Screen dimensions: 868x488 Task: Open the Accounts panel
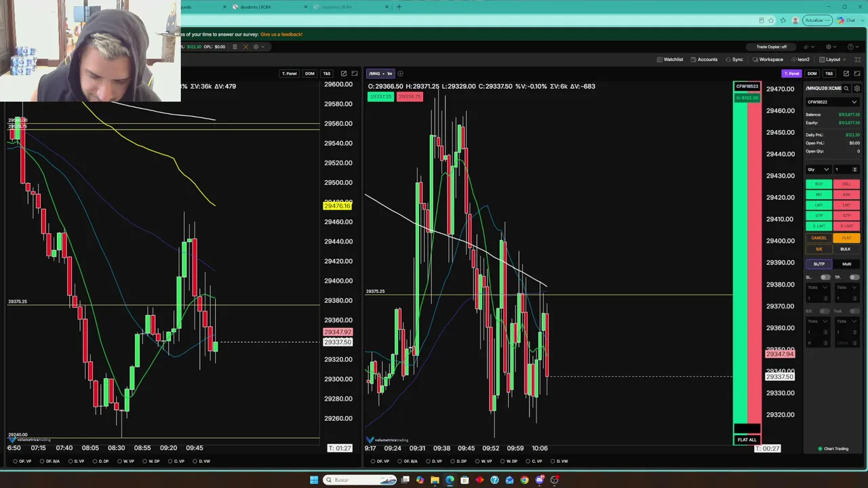point(704,60)
